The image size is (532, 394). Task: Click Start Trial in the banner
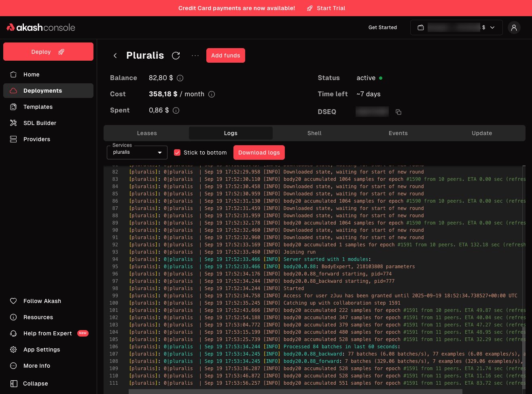[331, 8]
